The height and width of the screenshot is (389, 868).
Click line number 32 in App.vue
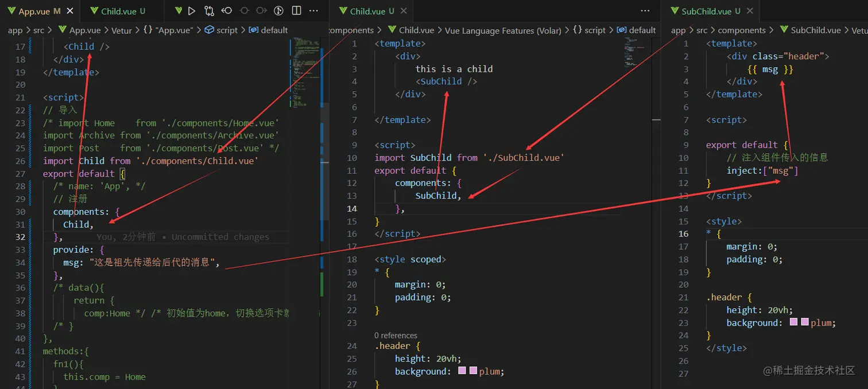tap(20, 237)
